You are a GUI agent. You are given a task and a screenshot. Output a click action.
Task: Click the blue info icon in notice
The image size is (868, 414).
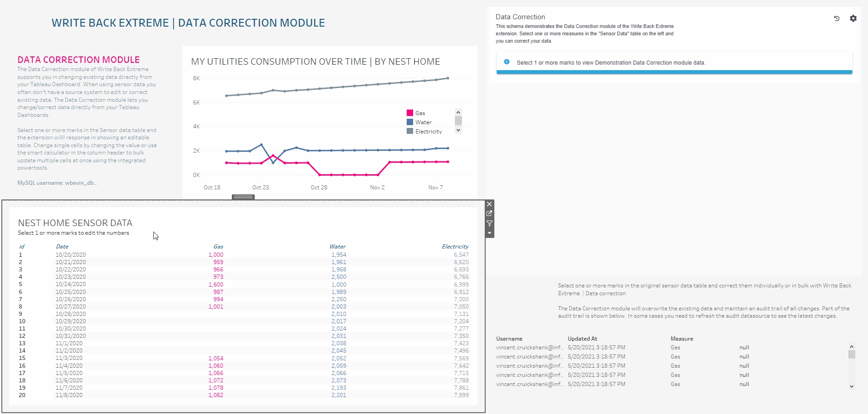click(507, 62)
